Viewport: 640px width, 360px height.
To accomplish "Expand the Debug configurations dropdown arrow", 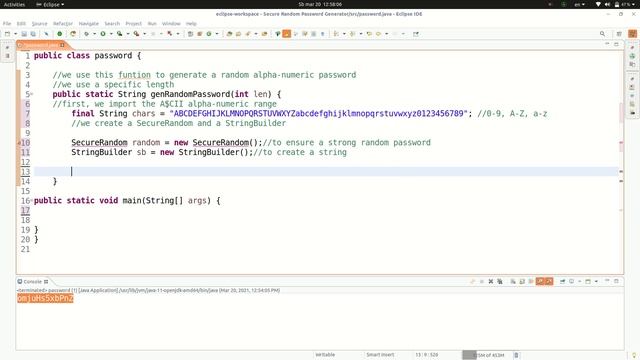I will pyautogui.click(x=94, y=34).
